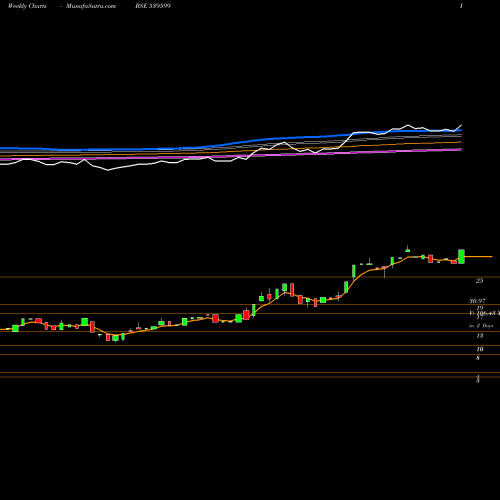Click the price label '13'
This screenshot has height=500, width=500.
click(479, 336)
